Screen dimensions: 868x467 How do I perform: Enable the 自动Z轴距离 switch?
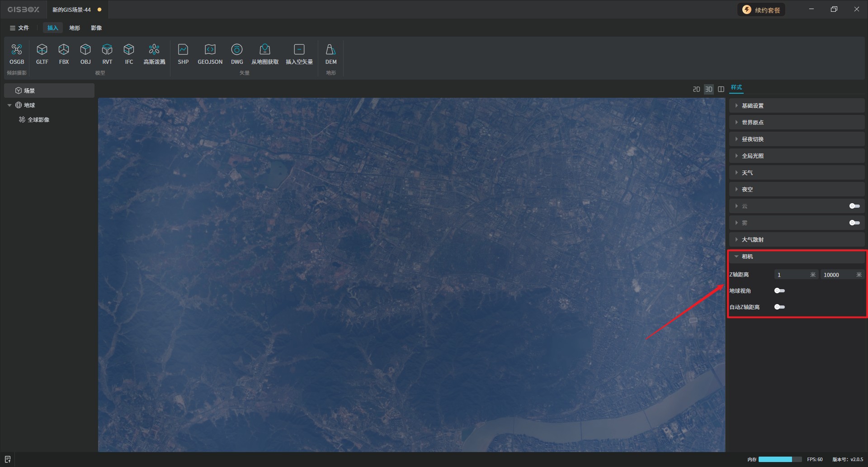point(779,307)
